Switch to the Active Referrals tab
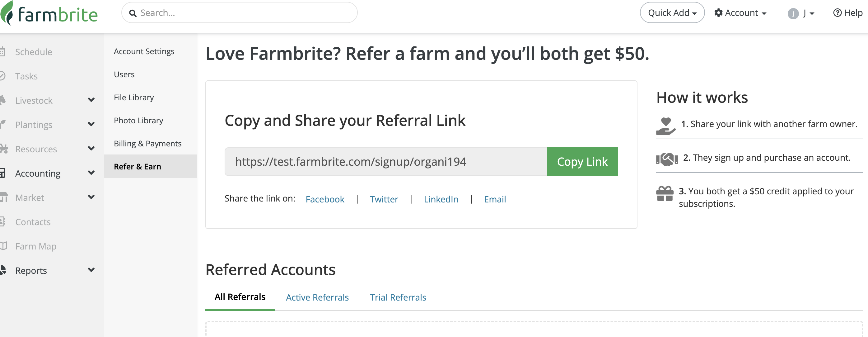 [317, 297]
